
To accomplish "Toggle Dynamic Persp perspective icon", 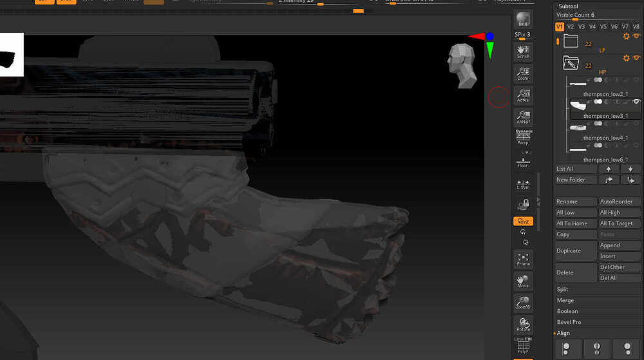I will point(523,137).
